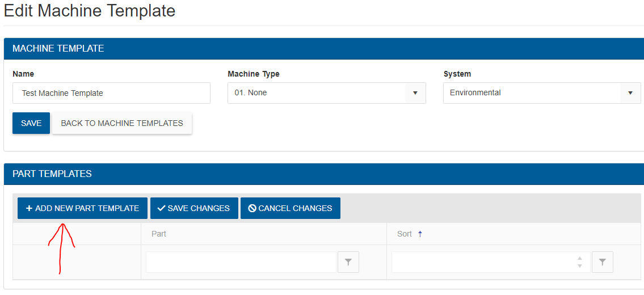Click the Sort column header label

coord(404,234)
